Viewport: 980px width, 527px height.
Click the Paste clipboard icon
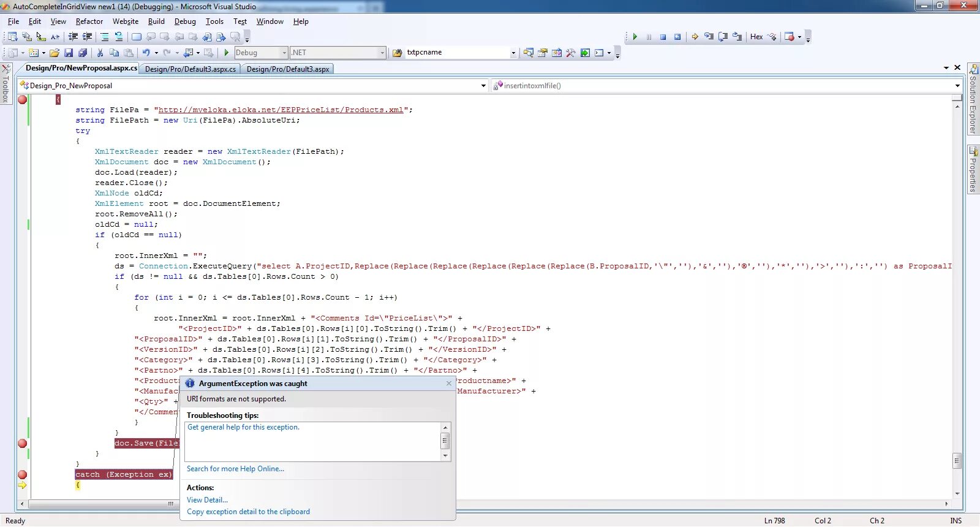coord(129,53)
